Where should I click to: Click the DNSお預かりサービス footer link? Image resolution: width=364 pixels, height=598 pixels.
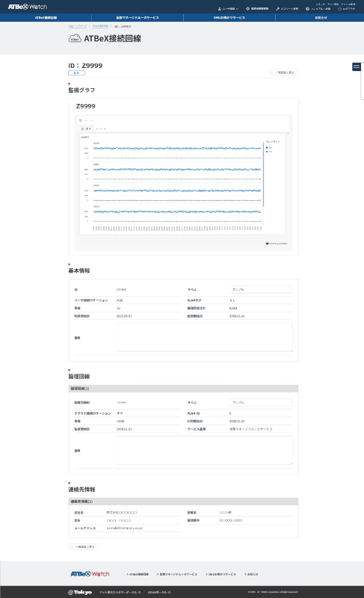coord(221,574)
